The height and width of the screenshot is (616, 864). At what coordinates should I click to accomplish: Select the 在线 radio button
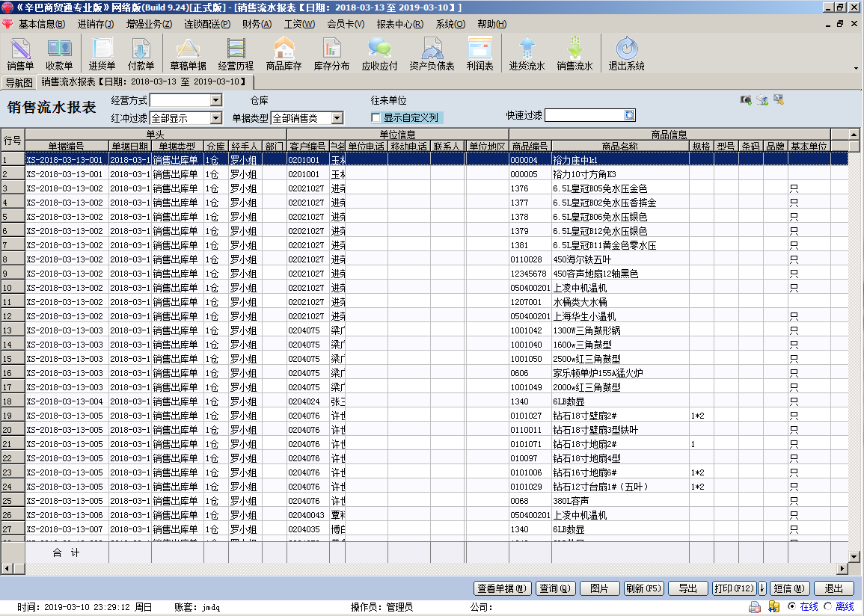click(x=791, y=607)
